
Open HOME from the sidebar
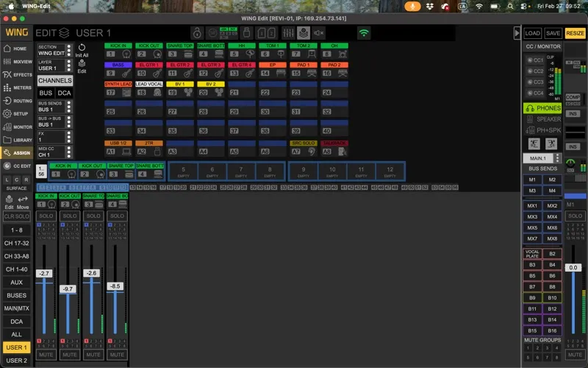click(16, 49)
